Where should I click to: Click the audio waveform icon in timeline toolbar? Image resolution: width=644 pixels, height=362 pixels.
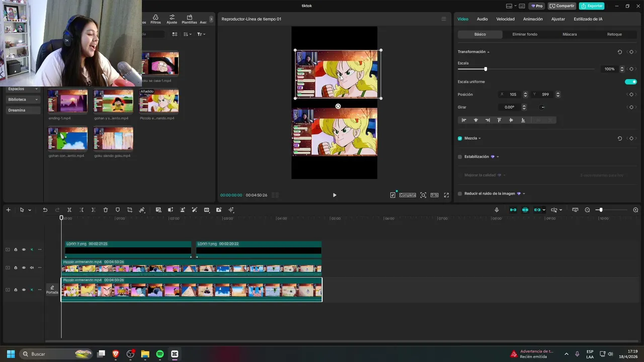coord(231,210)
